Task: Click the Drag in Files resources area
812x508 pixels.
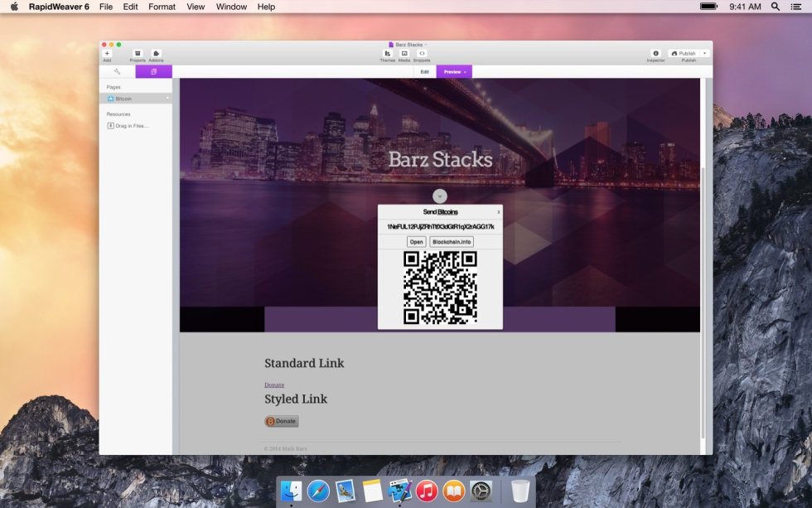Action: click(x=128, y=126)
